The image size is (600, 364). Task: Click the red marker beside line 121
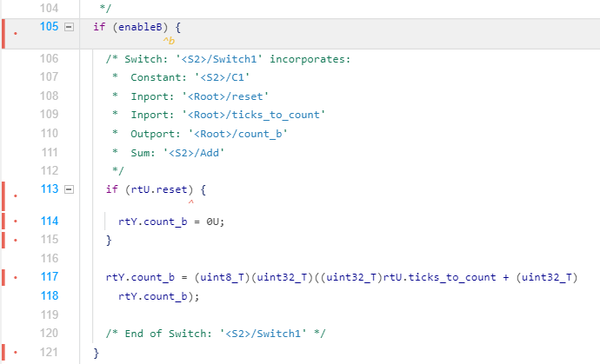tap(15, 353)
